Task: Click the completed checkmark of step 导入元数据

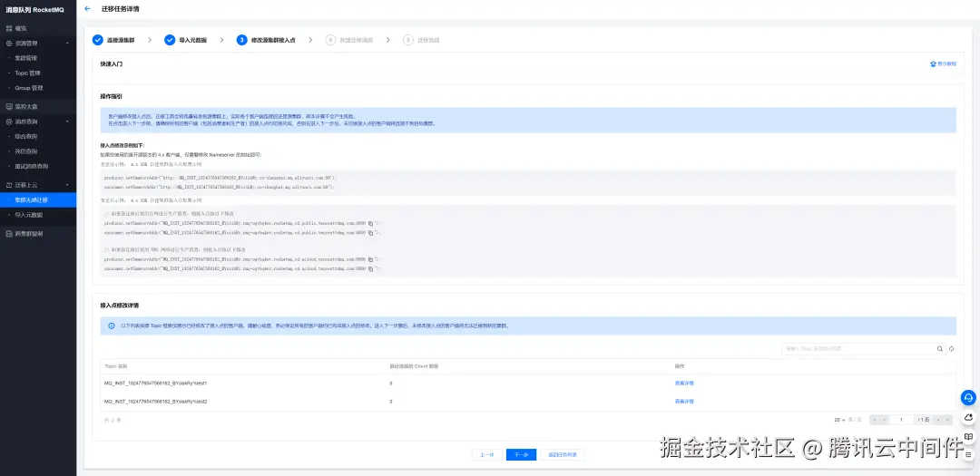Action: click(x=170, y=40)
